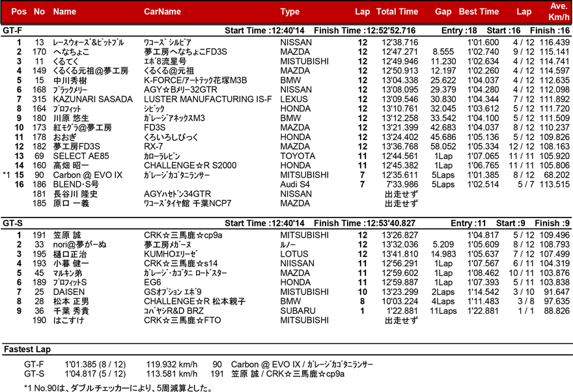Viewport: 573px width, 392px height.
Task: Select the "GT-S" class heading
Action: point(12,223)
